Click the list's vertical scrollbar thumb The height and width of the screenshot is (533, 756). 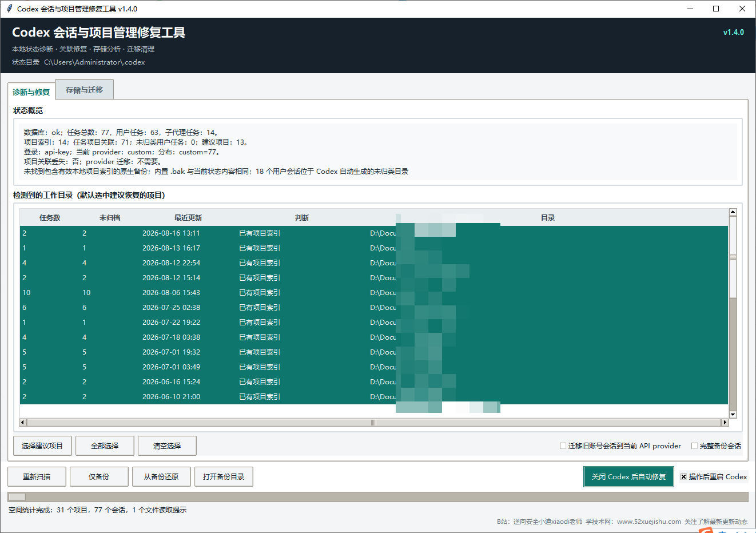click(733, 257)
